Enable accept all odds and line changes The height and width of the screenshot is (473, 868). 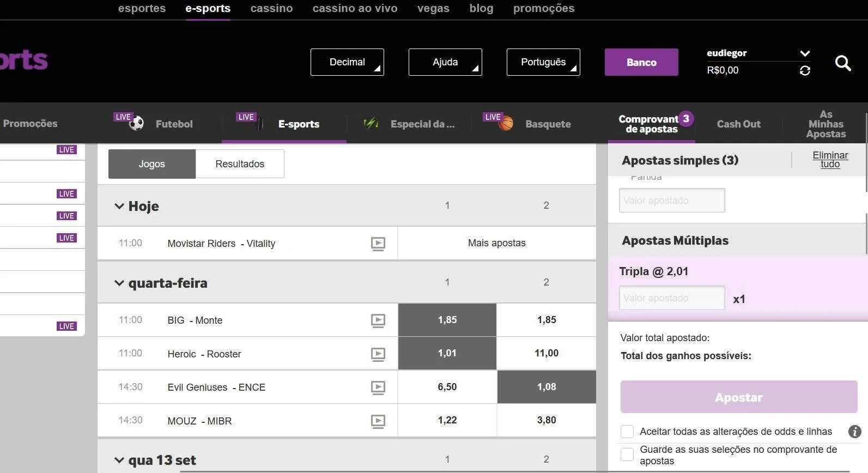tap(627, 432)
